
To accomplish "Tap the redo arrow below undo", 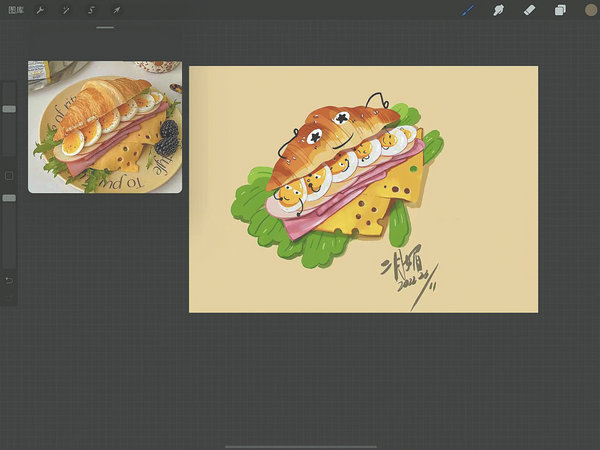I will point(9,297).
